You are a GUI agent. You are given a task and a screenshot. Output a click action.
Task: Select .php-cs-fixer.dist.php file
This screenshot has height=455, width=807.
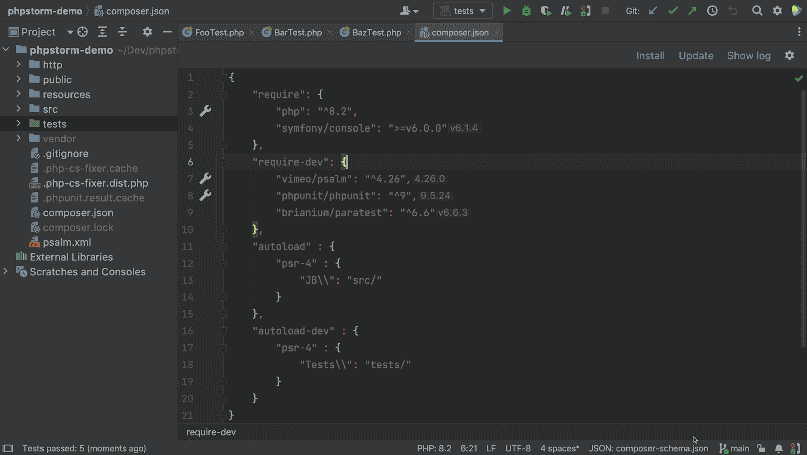point(95,183)
